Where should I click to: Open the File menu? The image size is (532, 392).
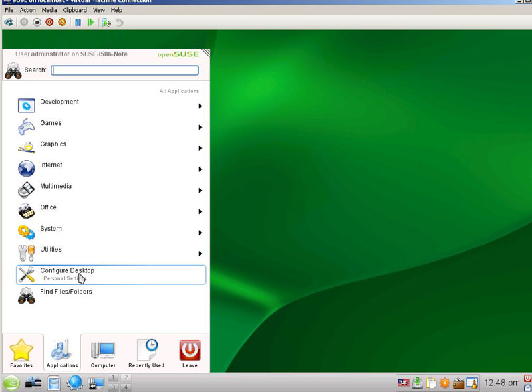[x=9, y=10]
